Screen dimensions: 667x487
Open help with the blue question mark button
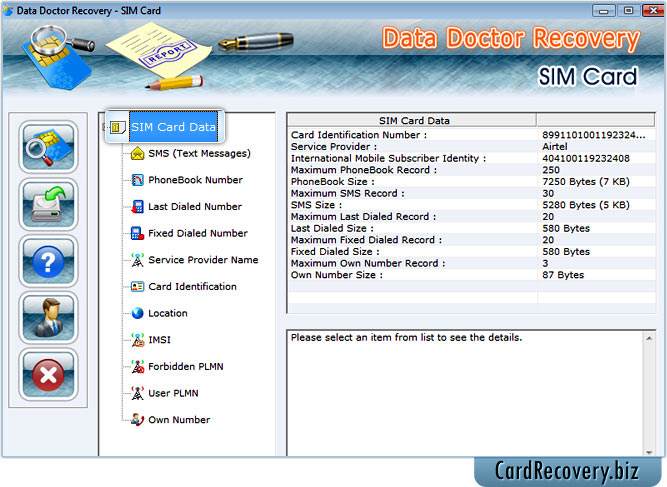tap(48, 261)
